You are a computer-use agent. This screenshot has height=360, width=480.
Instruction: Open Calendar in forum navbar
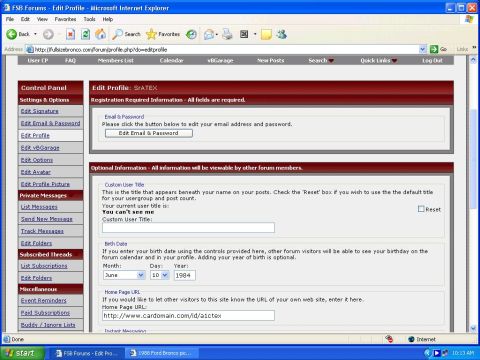(x=171, y=60)
